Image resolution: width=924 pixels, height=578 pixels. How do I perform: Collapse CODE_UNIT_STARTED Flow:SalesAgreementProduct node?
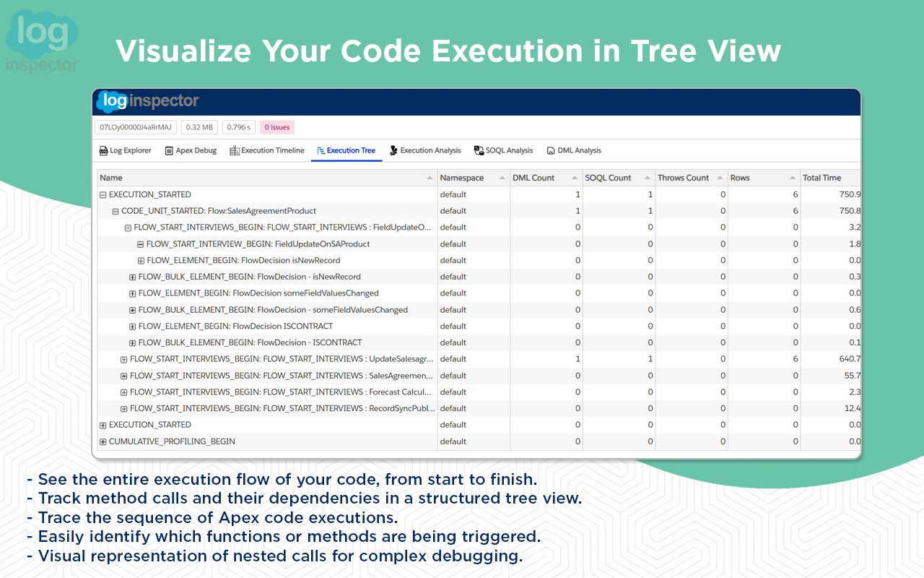point(115,211)
